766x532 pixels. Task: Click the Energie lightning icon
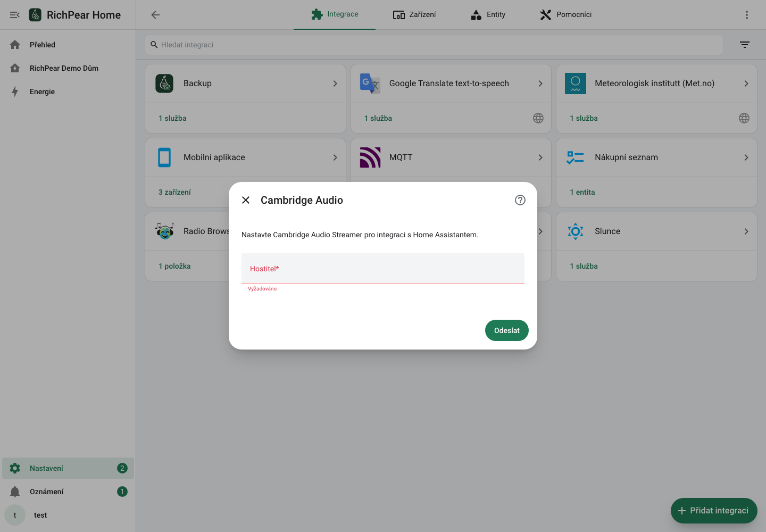(x=15, y=92)
